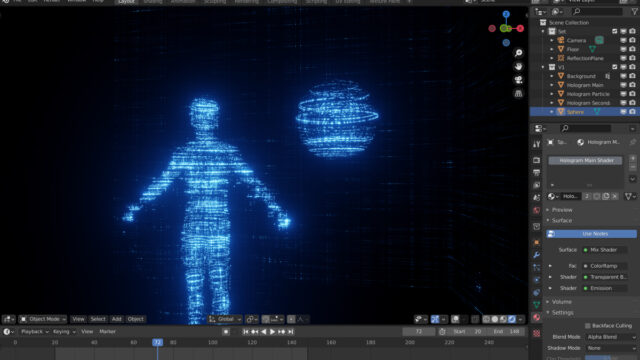Toggle Set collection exclude checkbox
Image resolution: width=640 pixels, height=360 pixels.
tap(615, 31)
